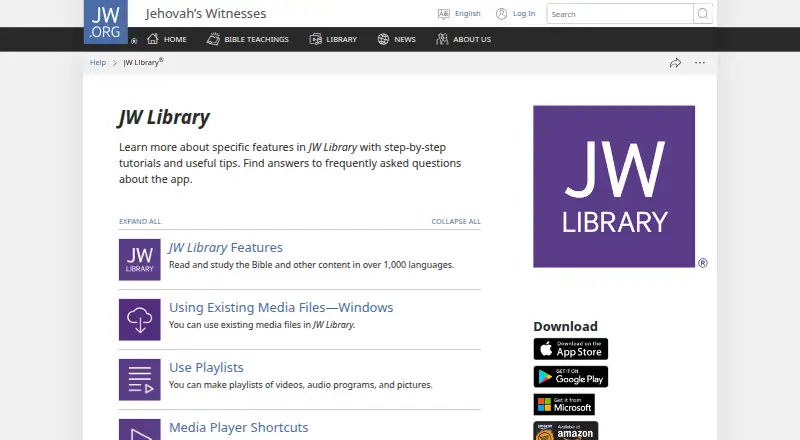Click the share arrow icon
The image size is (800, 440).
point(675,63)
